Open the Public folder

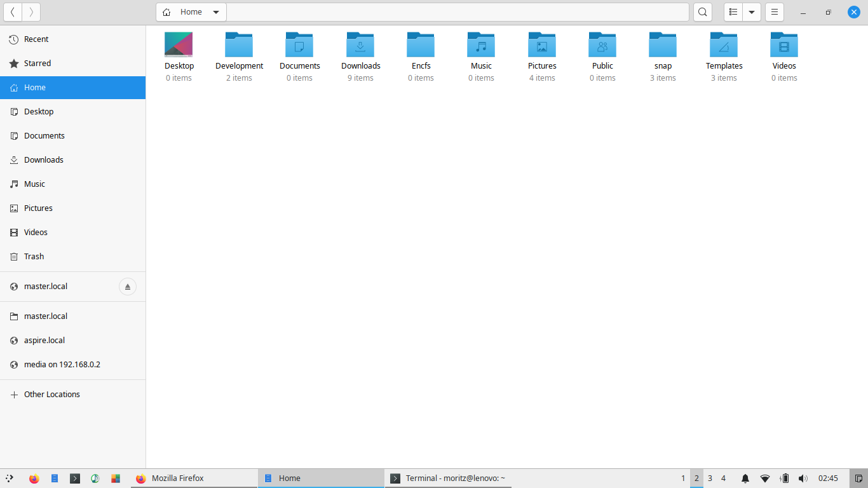click(x=602, y=44)
